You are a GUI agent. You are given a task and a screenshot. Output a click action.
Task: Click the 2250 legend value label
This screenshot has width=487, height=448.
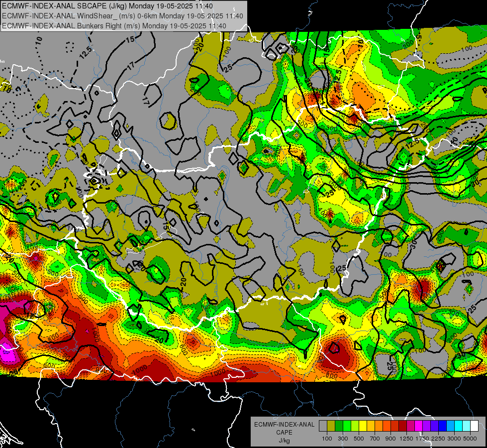point(439,439)
